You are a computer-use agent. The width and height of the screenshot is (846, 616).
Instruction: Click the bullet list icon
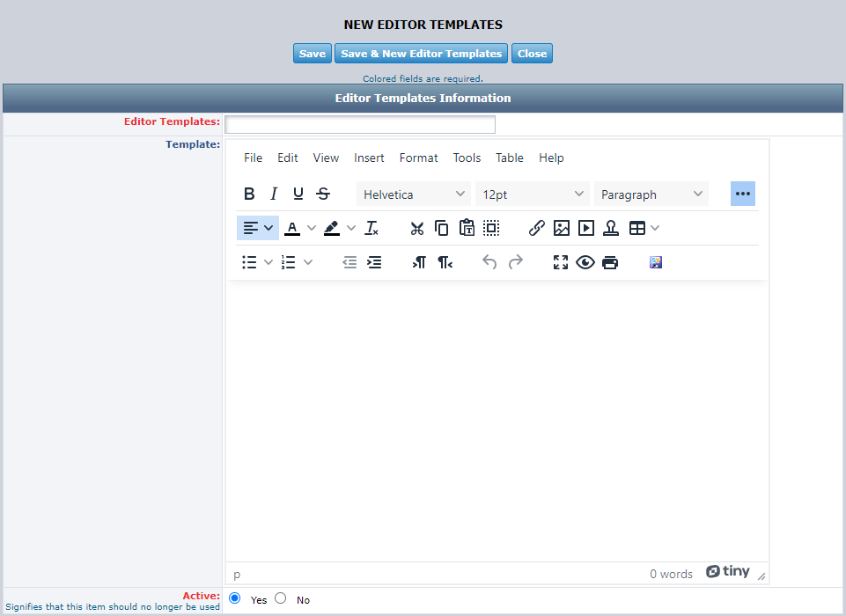click(249, 263)
